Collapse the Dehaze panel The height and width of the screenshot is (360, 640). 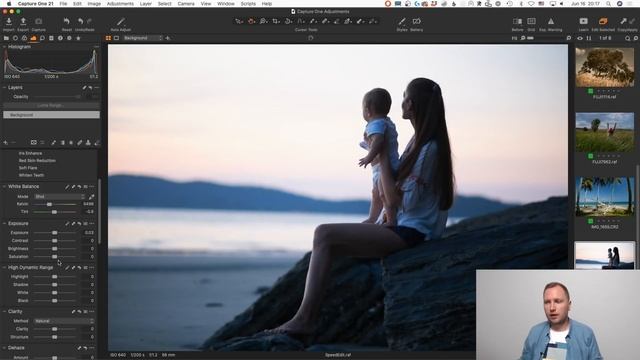(x=4, y=348)
